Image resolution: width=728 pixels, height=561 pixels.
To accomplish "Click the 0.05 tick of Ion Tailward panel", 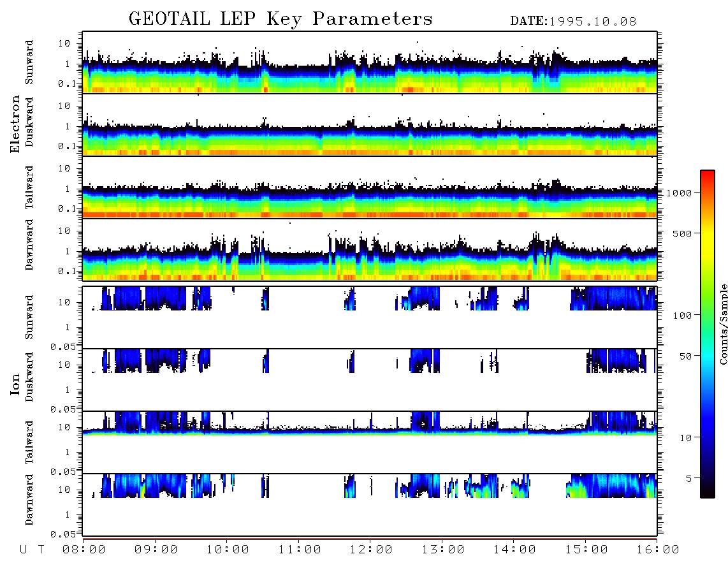I will click(x=63, y=471).
